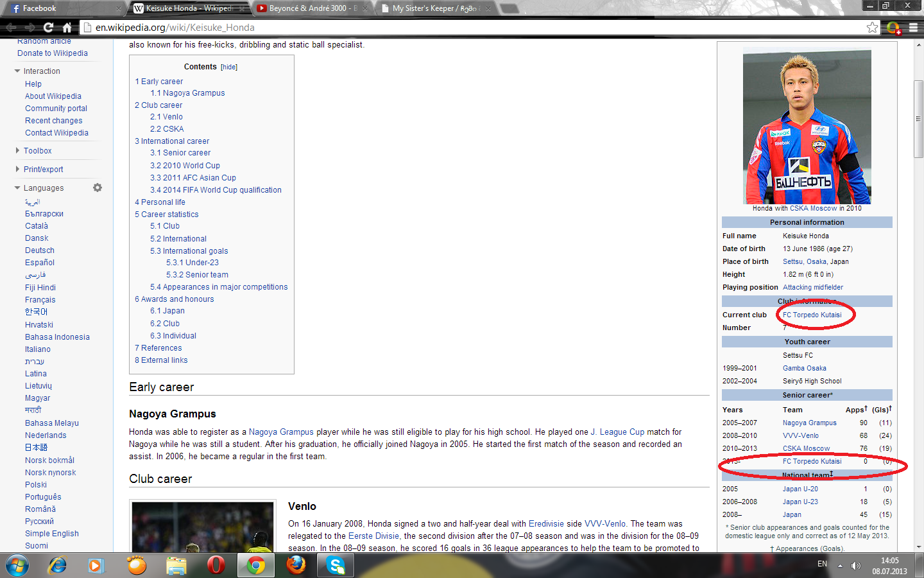The image size is (924, 578).
Task: Open the Windows Start menu
Action: pos(17,565)
